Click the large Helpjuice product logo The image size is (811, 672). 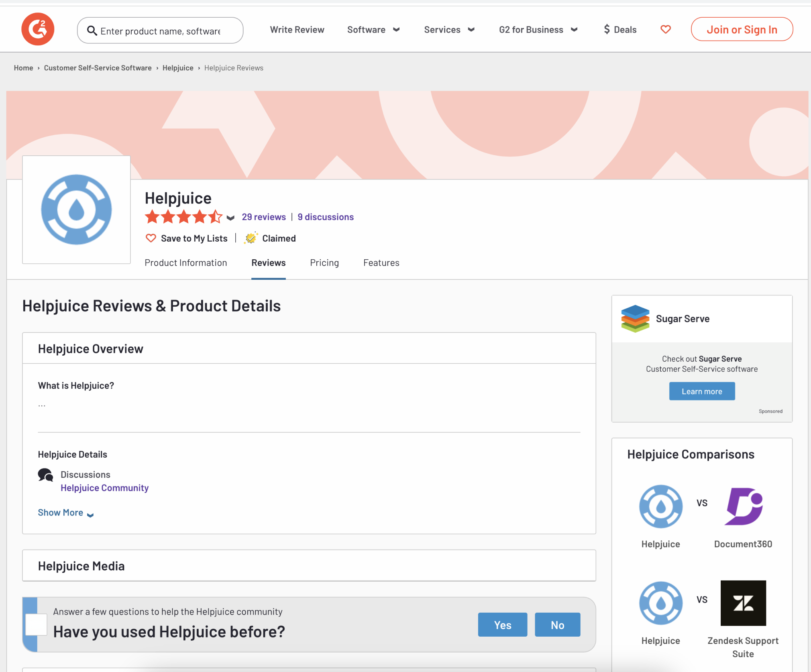click(x=76, y=210)
